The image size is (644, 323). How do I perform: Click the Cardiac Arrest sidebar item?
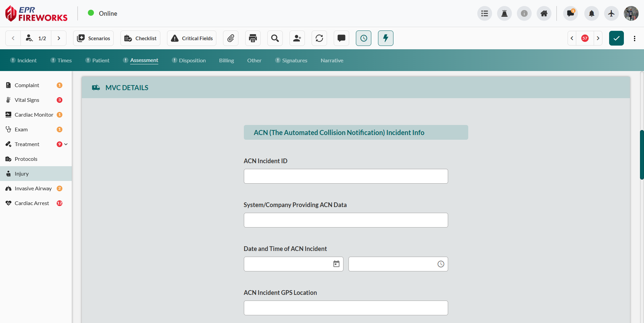[x=32, y=203]
